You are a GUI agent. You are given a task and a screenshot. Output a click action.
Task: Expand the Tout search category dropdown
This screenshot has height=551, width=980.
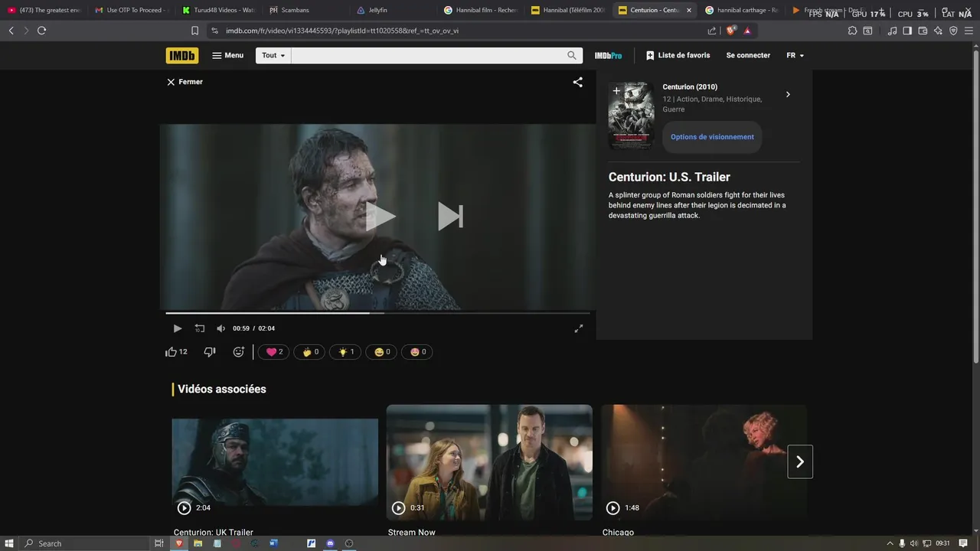click(x=273, y=55)
